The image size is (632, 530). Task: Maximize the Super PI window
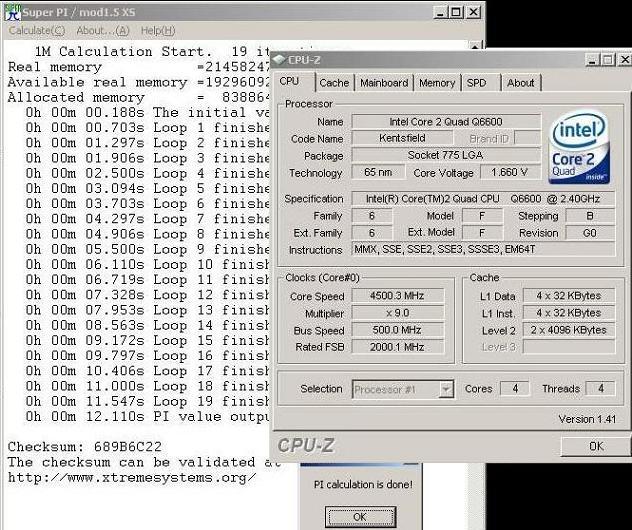(456, 12)
